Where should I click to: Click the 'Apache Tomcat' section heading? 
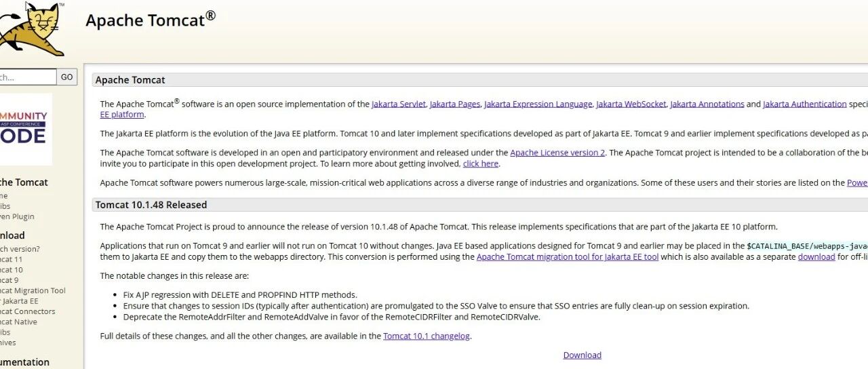pos(130,79)
